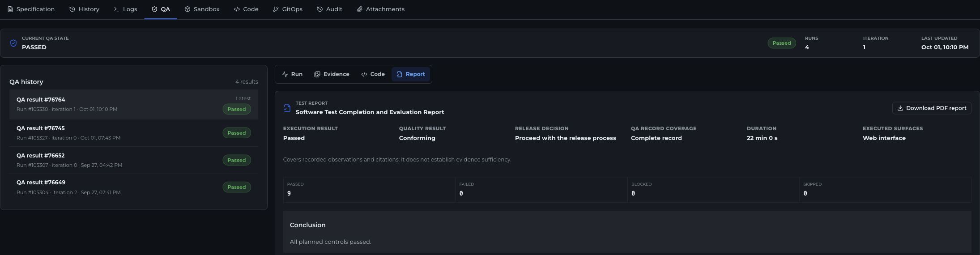This screenshot has height=255, width=980.
Task: Click the QA shield check icon
Action: click(x=154, y=9)
